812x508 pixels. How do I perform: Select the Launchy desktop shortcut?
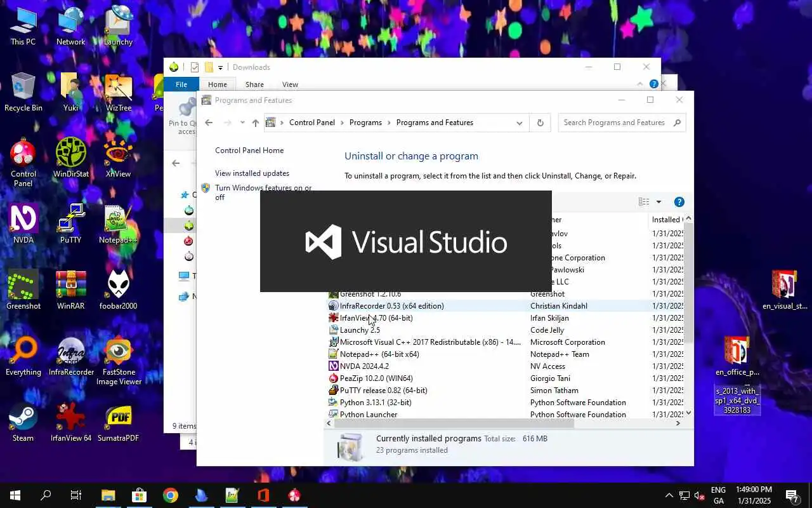(x=118, y=27)
